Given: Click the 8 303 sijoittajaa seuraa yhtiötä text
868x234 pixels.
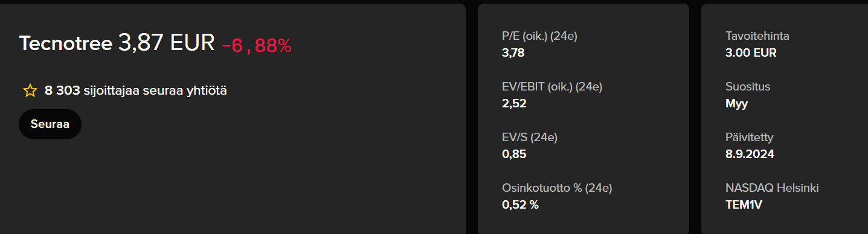Looking at the screenshot, I should (136, 91).
